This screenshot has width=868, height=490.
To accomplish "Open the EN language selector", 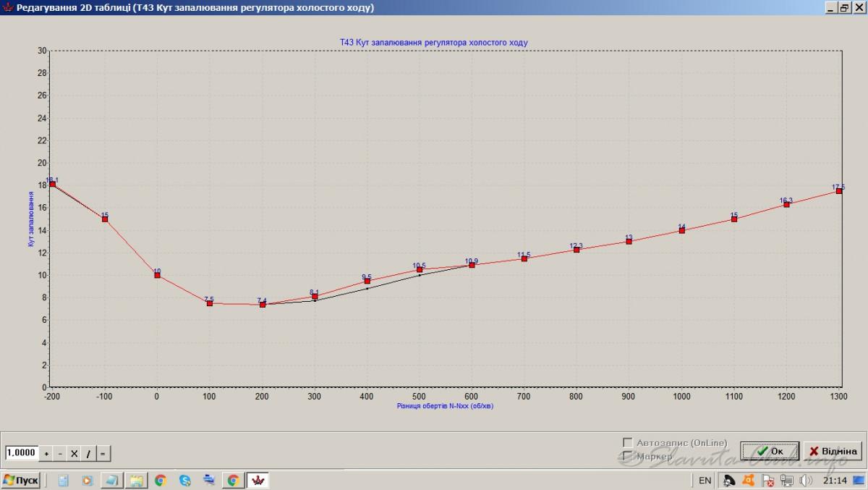I will coord(705,480).
